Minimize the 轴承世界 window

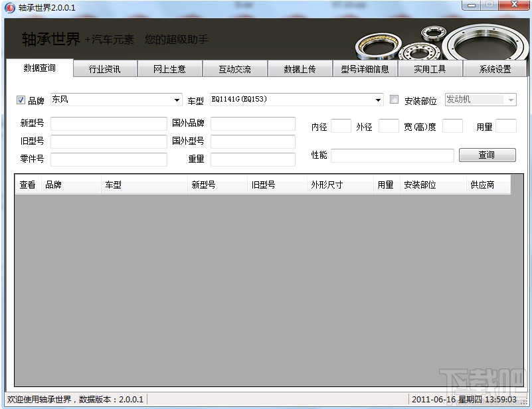pos(472,5)
